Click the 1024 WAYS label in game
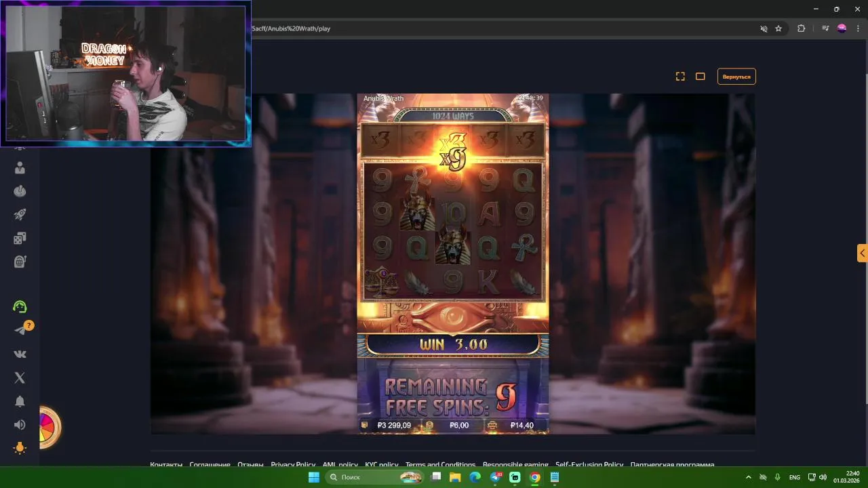 [452, 116]
